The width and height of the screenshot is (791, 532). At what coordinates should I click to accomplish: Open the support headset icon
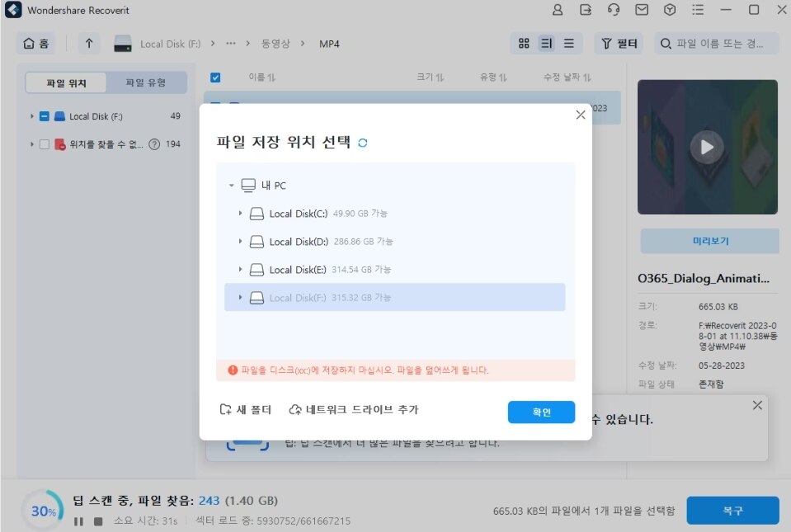coord(614,10)
